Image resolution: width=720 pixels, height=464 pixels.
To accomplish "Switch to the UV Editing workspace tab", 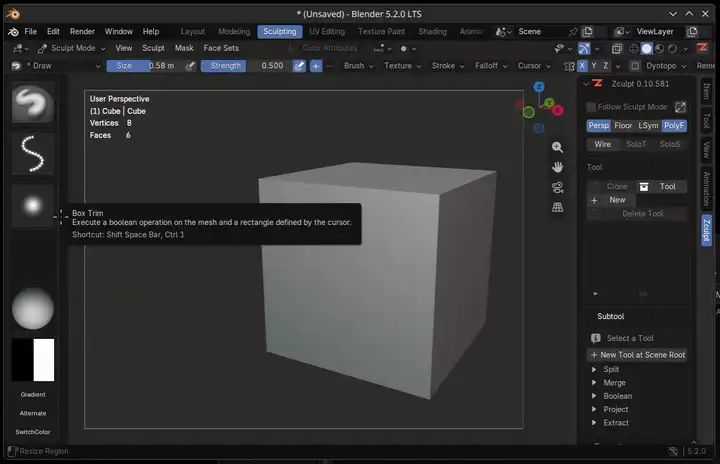I will (x=327, y=31).
